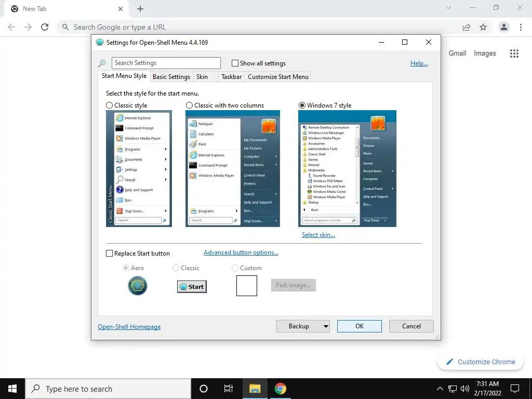Click the volume speaker icon in tray
The height and width of the screenshot is (399, 532).
[x=465, y=389]
